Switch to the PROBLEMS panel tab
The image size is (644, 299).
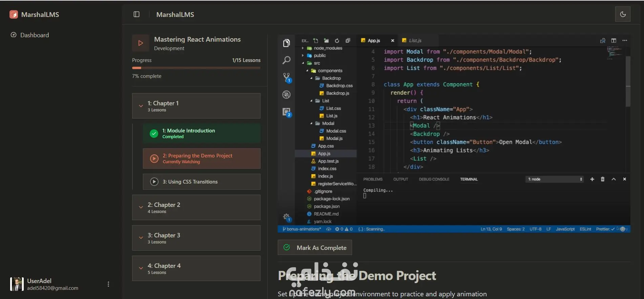tap(373, 179)
